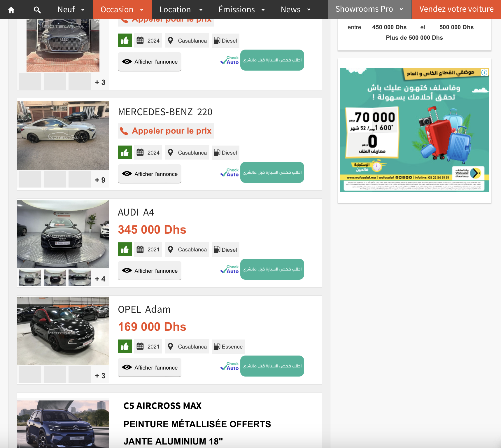Image resolution: width=501 pixels, height=448 pixels.
Task: Click Essence fuel tag on Opel Adam
Action: (229, 346)
